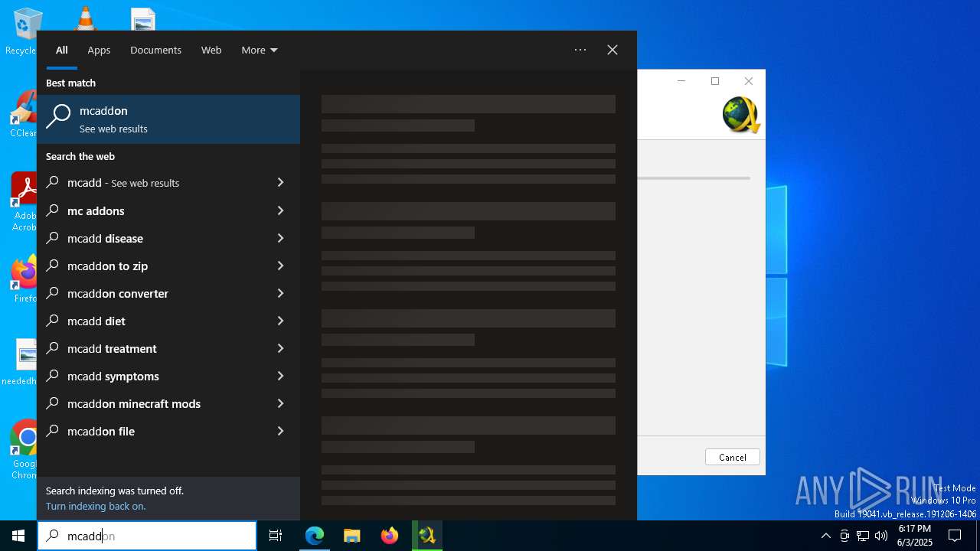This screenshot has width=980, height=551.
Task: Click the meet-now tray icon
Action: 844,536
